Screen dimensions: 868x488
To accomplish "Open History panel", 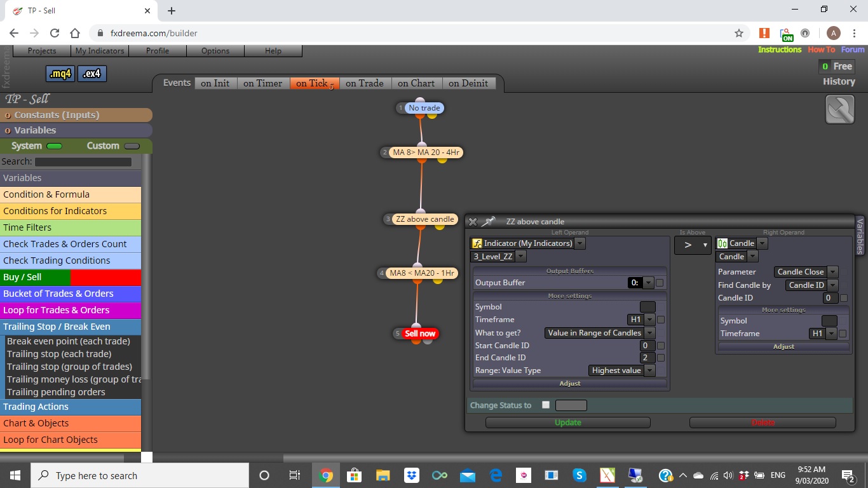I will click(x=839, y=81).
